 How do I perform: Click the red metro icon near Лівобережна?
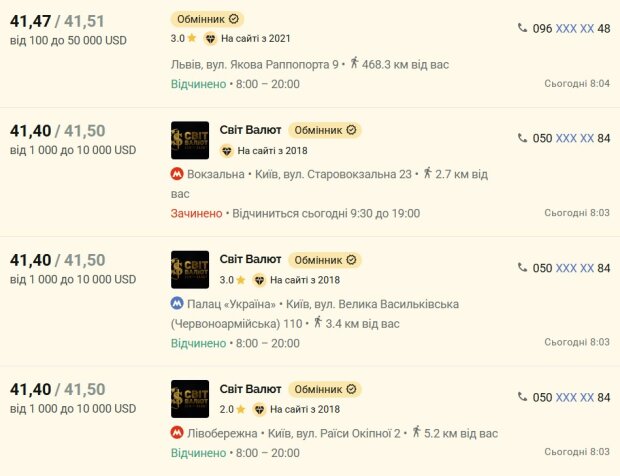[177, 433]
